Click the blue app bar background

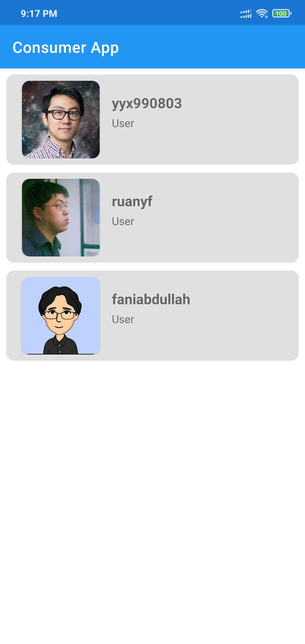pyautogui.click(x=209, y=47)
